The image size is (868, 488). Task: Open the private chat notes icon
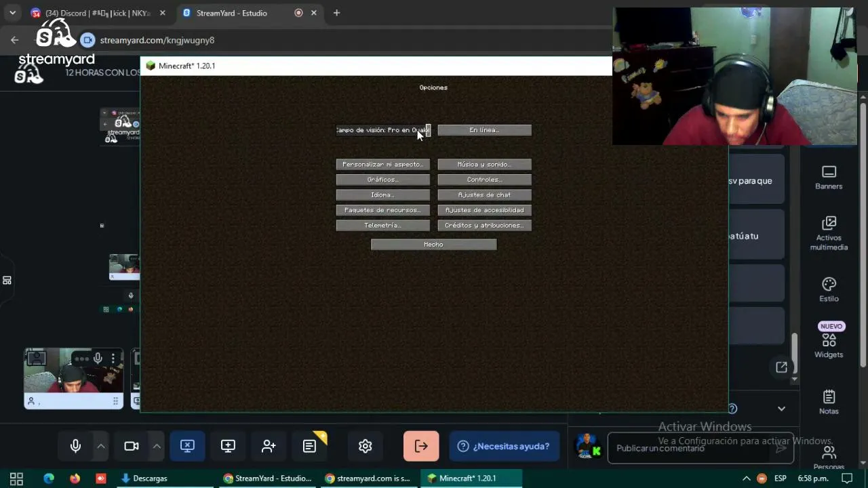tap(309, 446)
